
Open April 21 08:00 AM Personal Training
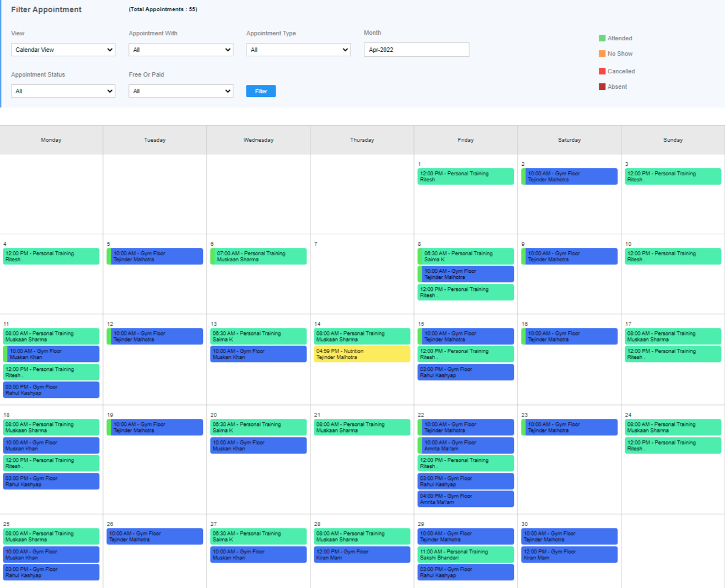(x=362, y=427)
